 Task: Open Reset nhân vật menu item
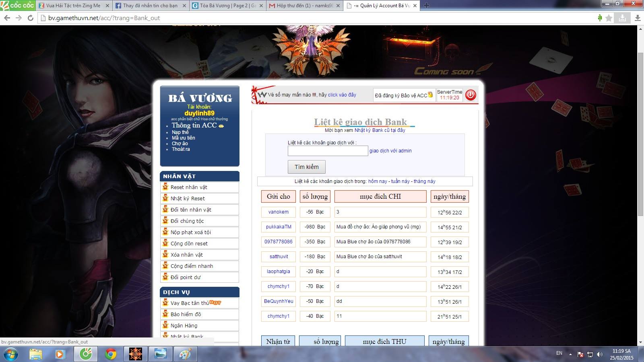coord(200,187)
